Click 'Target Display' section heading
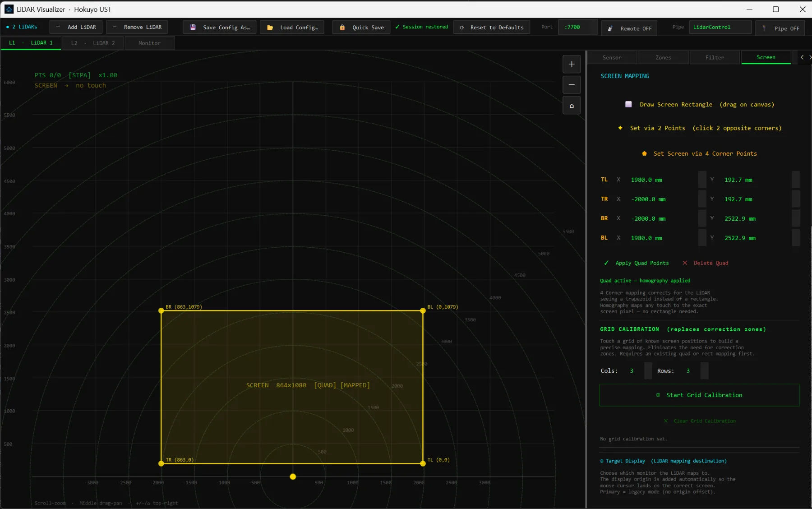This screenshot has width=812, height=509. 663,461
